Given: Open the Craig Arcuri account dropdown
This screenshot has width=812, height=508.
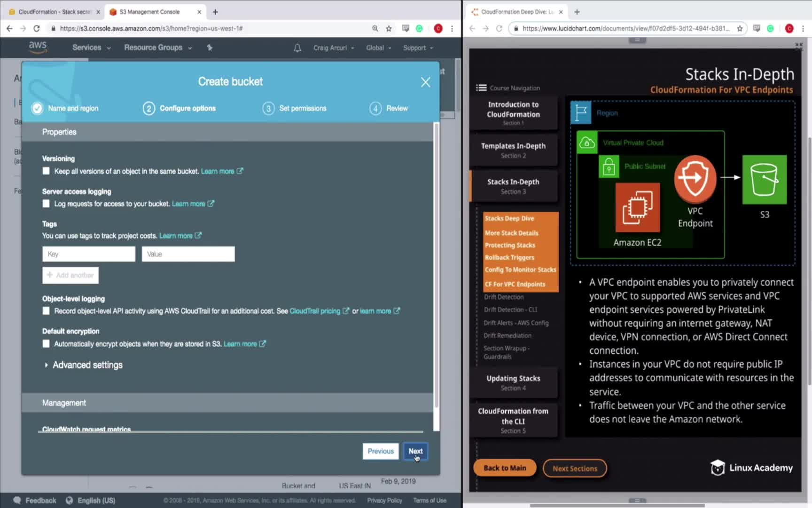Looking at the screenshot, I should point(334,48).
